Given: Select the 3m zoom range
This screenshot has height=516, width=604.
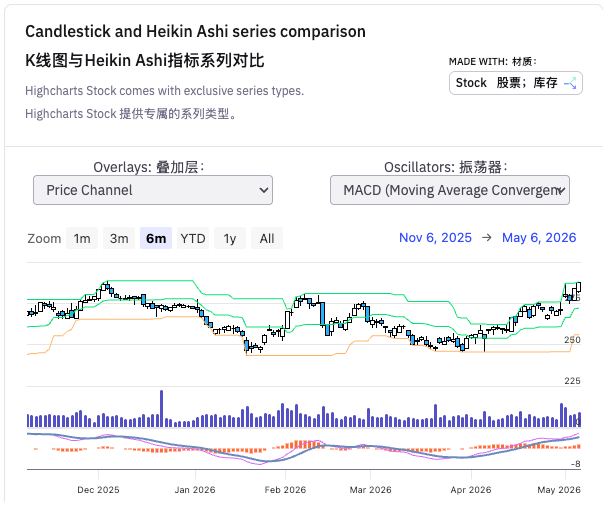Looking at the screenshot, I should pos(119,238).
